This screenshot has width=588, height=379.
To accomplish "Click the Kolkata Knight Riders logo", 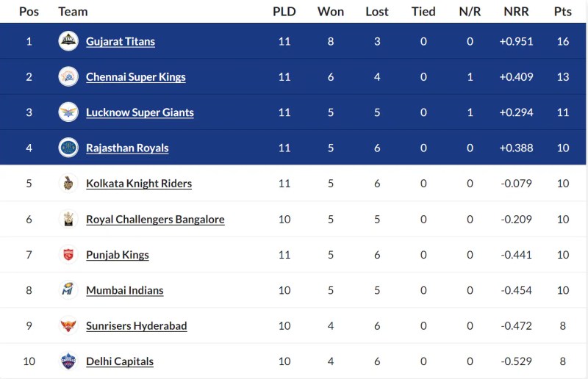I will [68, 184].
